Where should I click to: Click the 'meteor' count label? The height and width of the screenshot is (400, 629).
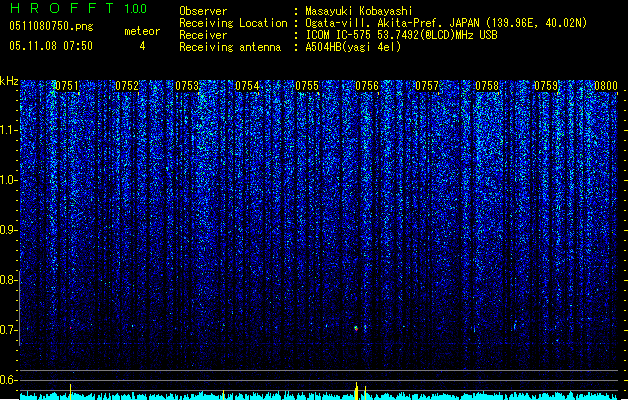142,31
